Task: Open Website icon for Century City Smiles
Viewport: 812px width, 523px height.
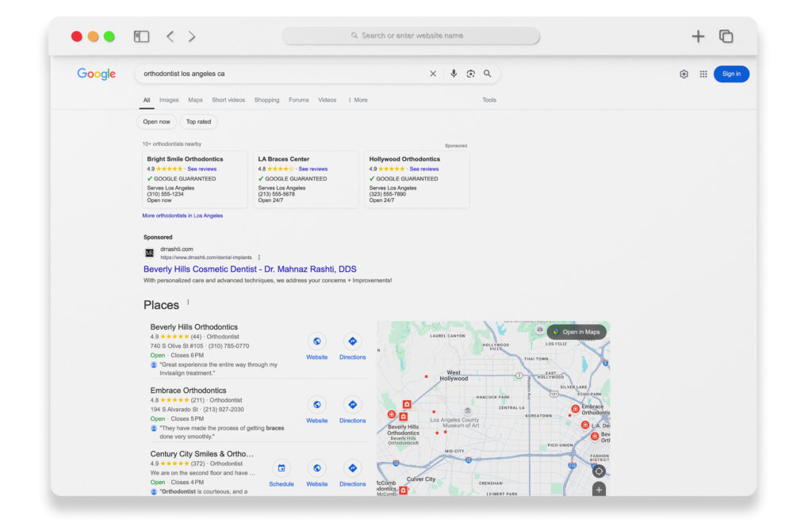Action: 317,468
